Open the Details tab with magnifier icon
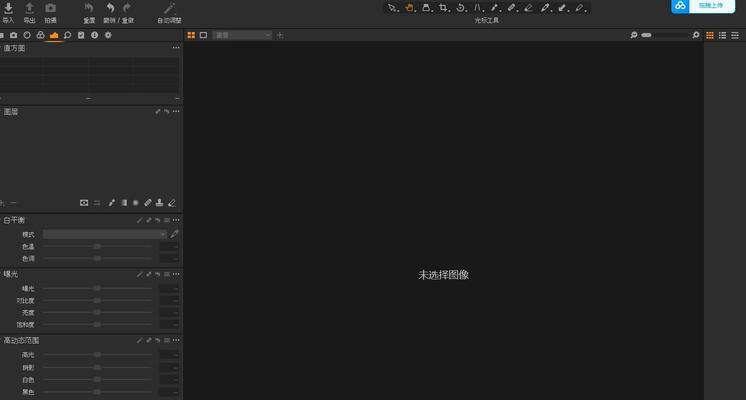 68,35
